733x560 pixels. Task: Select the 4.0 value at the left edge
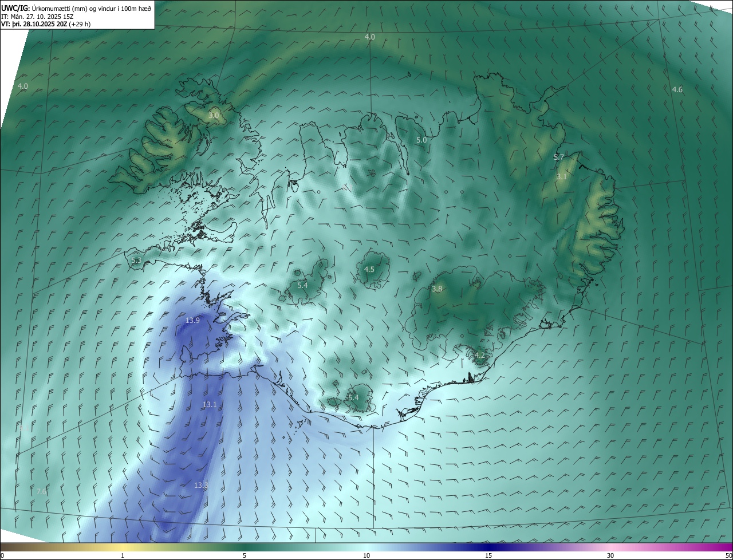coord(23,86)
